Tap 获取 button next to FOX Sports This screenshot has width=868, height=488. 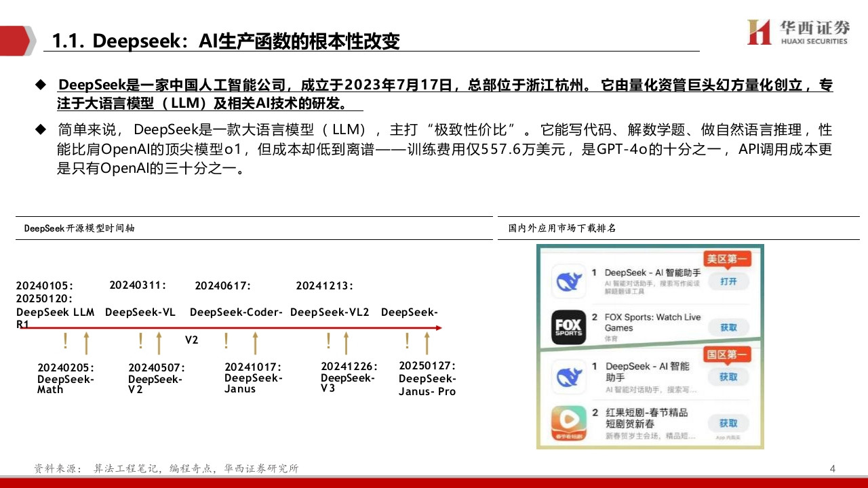coord(728,327)
